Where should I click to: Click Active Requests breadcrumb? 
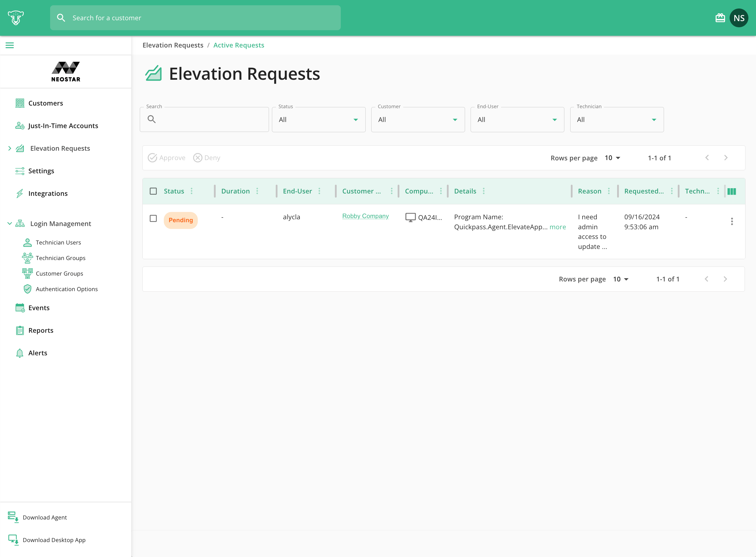(x=239, y=45)
